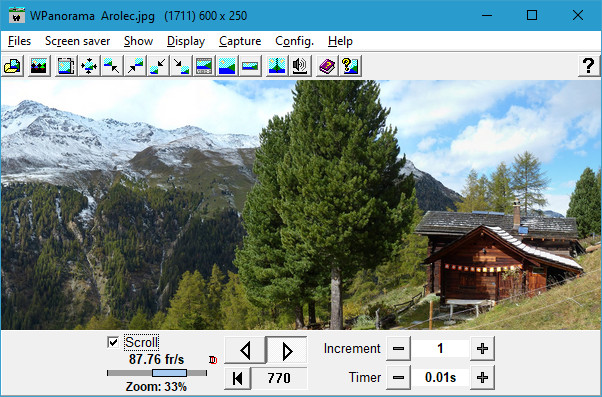This screenshot has width=602, height=397.
Task: Open the Files menu
Action: [19, 41]
